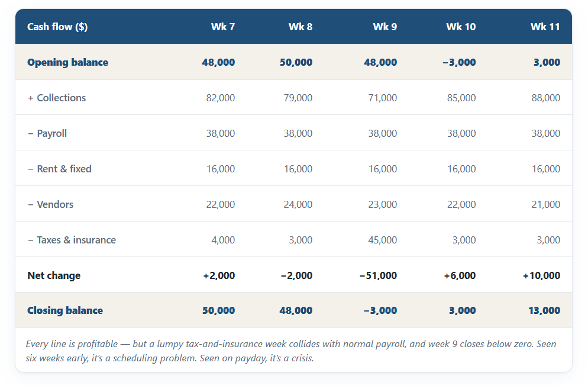Click the Collections row label

57,98
